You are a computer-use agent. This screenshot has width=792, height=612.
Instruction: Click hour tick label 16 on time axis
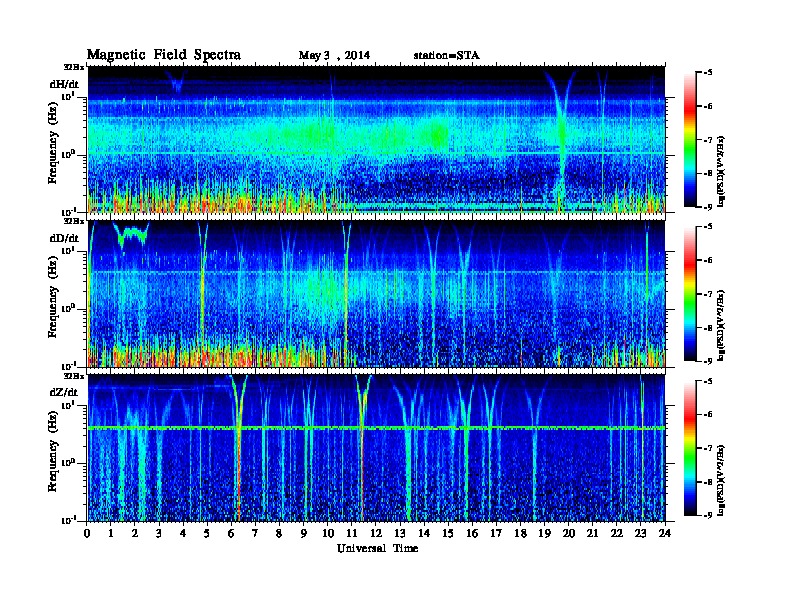[472, 533]
